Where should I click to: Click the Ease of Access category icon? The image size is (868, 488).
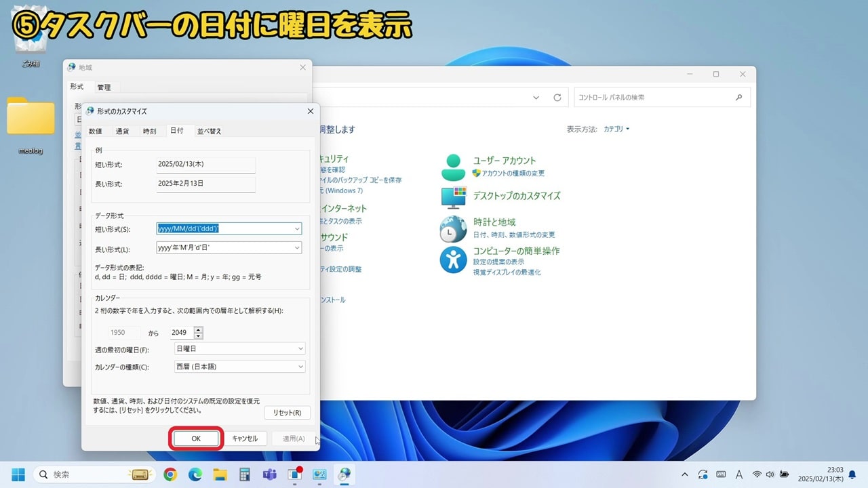[453, 260]
